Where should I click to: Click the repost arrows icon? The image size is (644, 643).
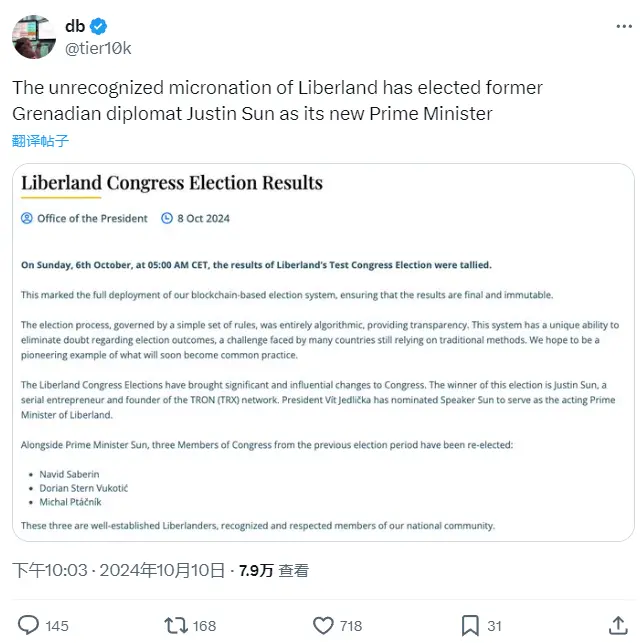[x=176, y=625]
